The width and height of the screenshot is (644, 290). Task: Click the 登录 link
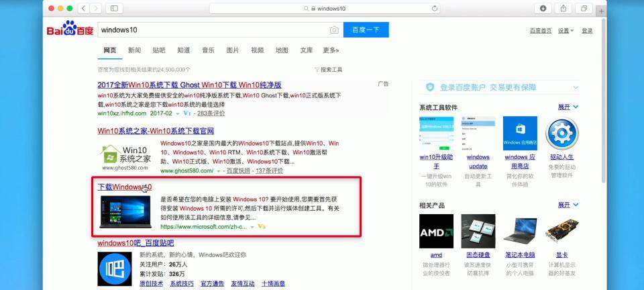coord(588,31)
